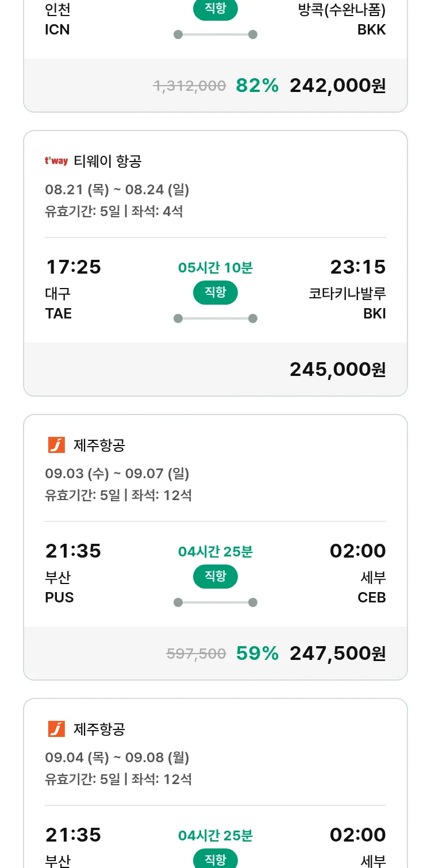Tap the 09.03 (수) ~ 09.07 (일) dates
Image resolution: width=431 pixels, height=868 pixels.
coord(117,473)
